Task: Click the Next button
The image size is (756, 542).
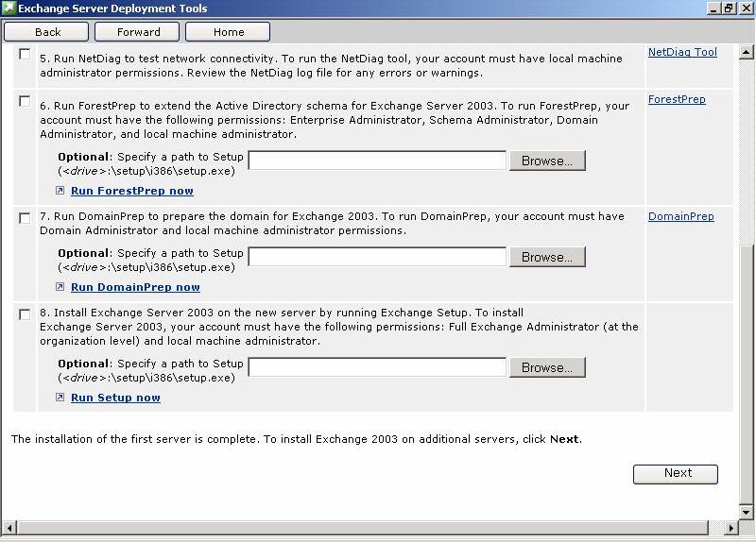Action: (x=676, y=474)
